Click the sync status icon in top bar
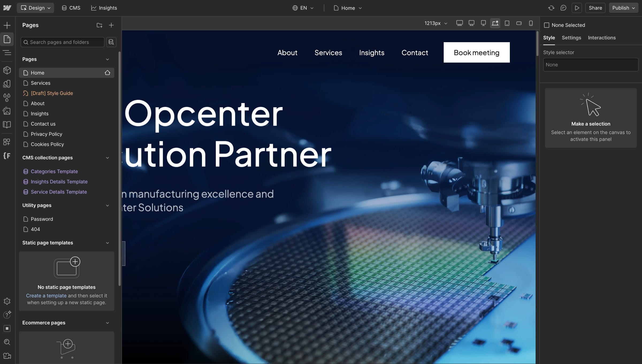The height and width of the screenshot is (364, 642). [x=551, y=8]
